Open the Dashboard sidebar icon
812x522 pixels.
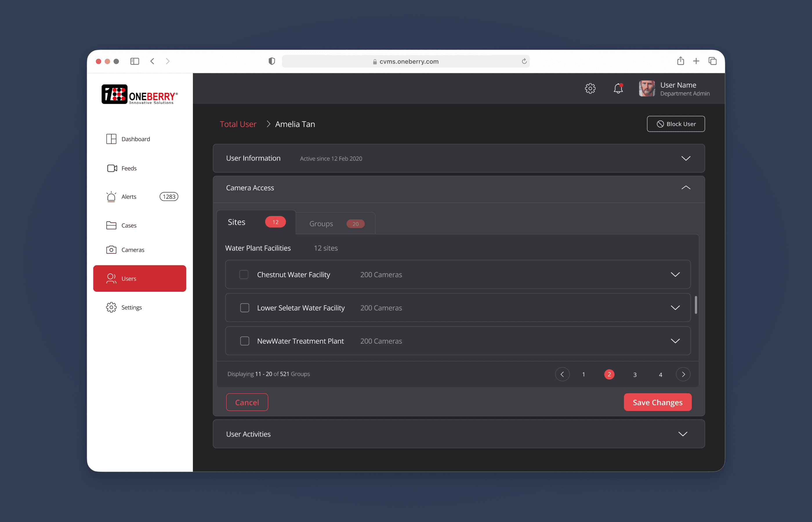tap(111, 139)
